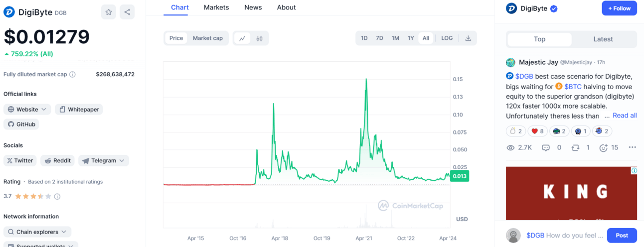Click the 3.7 star rating bar
Screen dimensions: 644x247
pyautogui.click(x=33, y=196)
